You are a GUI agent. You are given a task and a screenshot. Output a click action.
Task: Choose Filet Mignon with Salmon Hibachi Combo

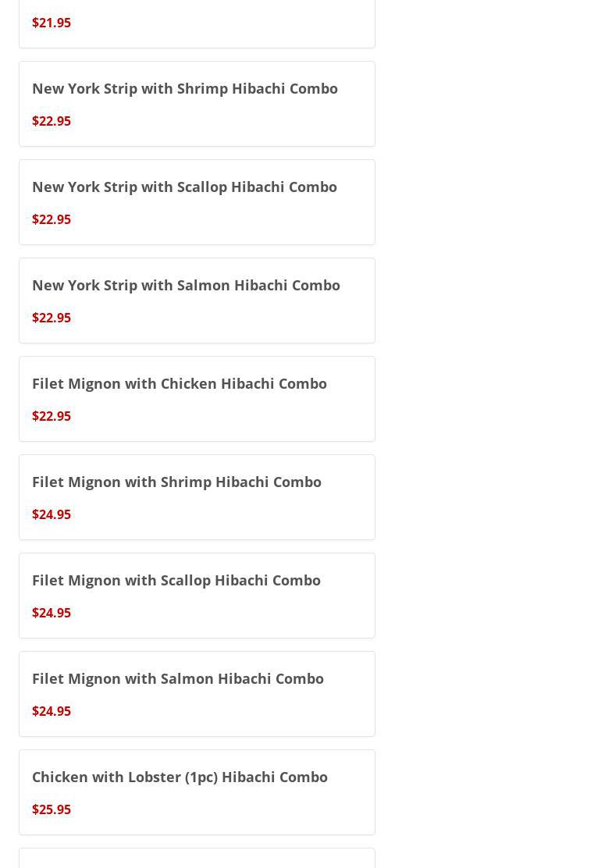[178, 678]
